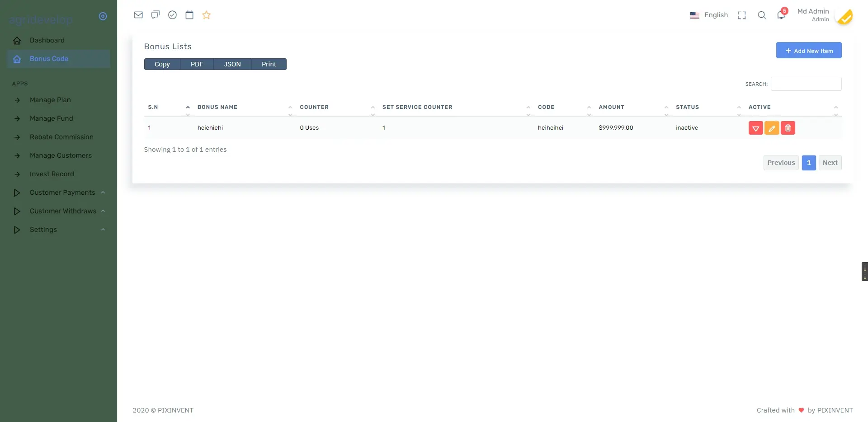The width and height of the screenshot is (868, 422).
Task: Click the Next pagination button
Action: [x=830, y=163]
